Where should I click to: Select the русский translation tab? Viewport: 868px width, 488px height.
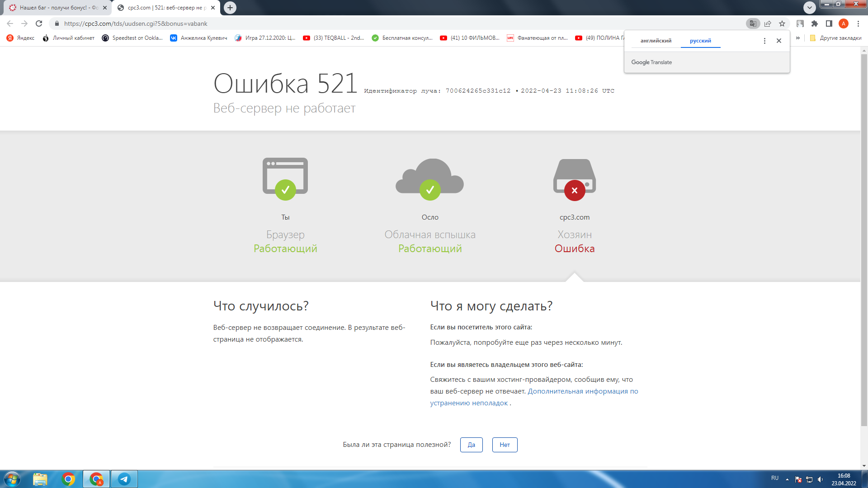tap(700, 41)
